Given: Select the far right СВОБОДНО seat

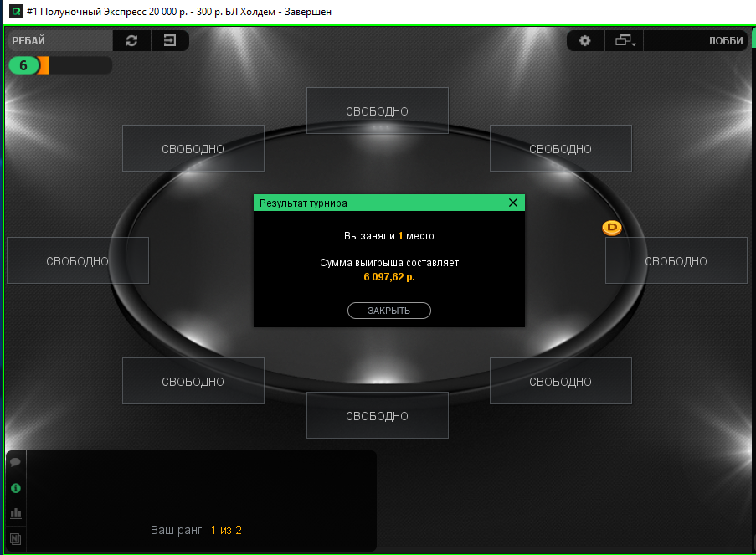Looking at the screenshot, I should click(x=676, y=260).
